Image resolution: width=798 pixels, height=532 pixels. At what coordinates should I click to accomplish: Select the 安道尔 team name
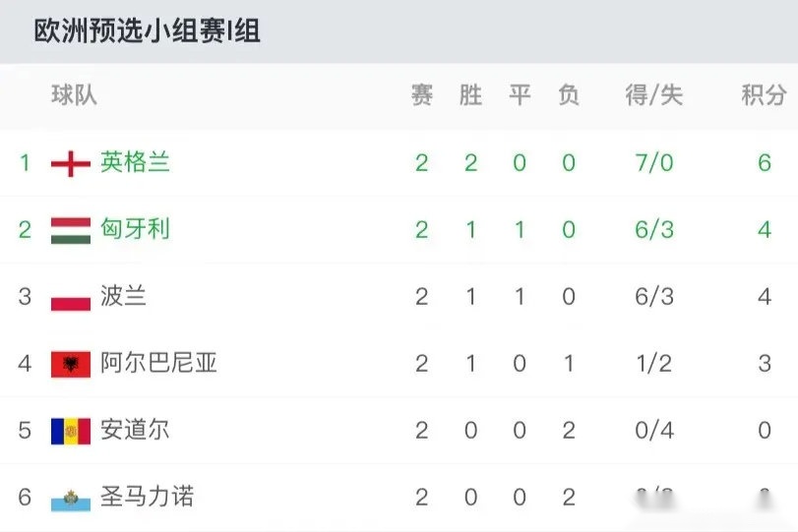(x=136, y=430)
